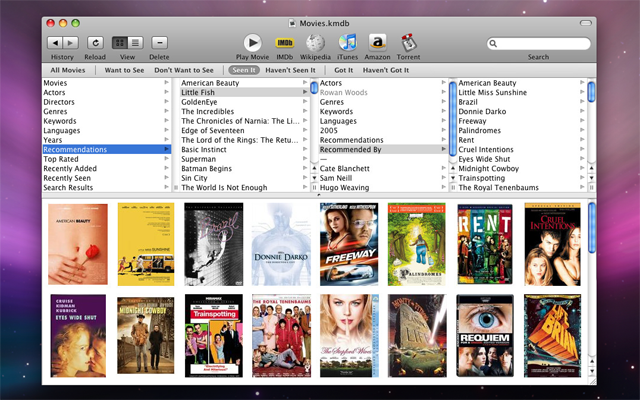This screenshot has height=400, width=640.
Task: Open Wikipedia from the toolbar
Action: coord(316,42)
